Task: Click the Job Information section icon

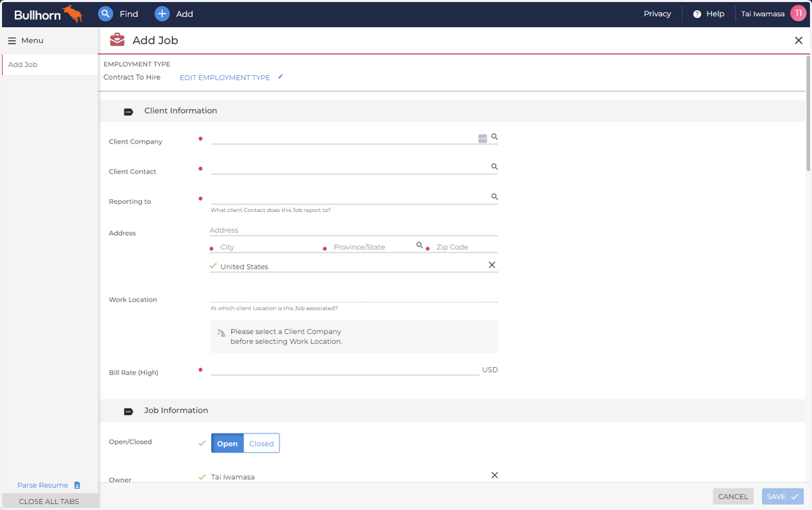Action: coord(129,411)
